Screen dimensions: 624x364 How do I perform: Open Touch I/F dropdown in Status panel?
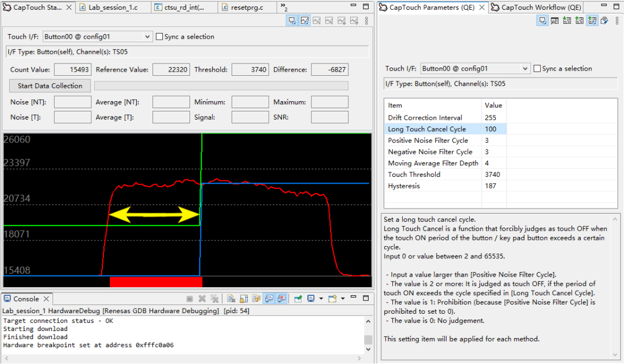coord(148,36)
